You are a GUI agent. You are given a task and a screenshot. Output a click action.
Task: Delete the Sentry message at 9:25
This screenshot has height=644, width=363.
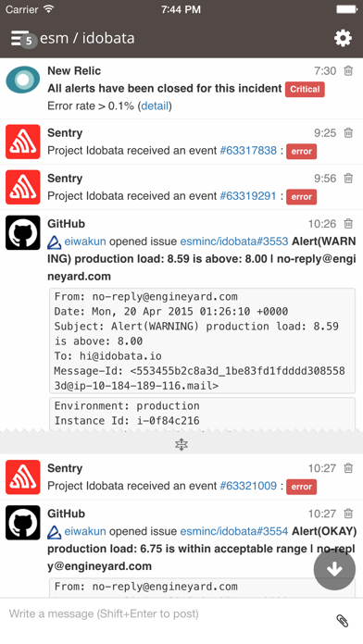(348, 132)
